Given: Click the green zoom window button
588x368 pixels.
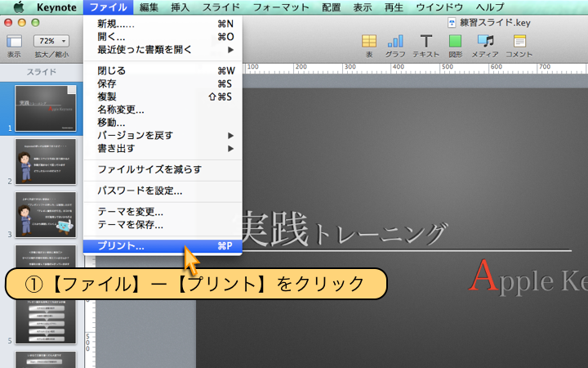Looking at the screenshot, I should click(35, 23).
